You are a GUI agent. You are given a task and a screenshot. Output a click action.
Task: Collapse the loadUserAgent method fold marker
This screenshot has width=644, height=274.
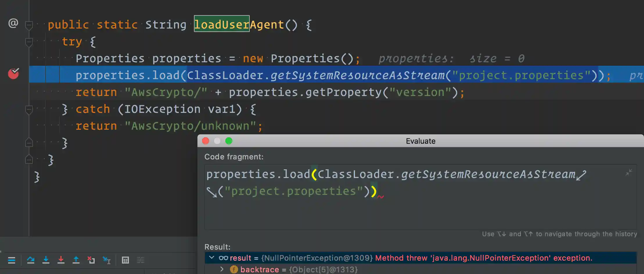pos(29,25)
